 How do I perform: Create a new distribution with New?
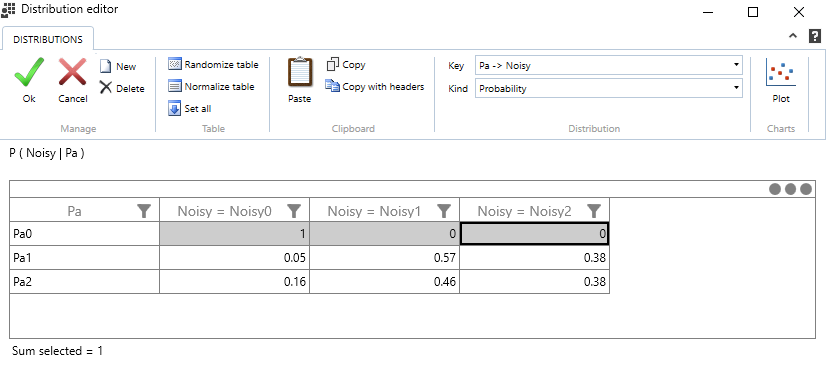tap(119, 66)
